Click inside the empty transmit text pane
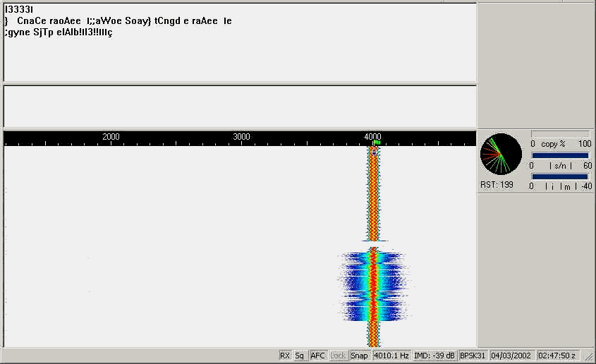 240,106
